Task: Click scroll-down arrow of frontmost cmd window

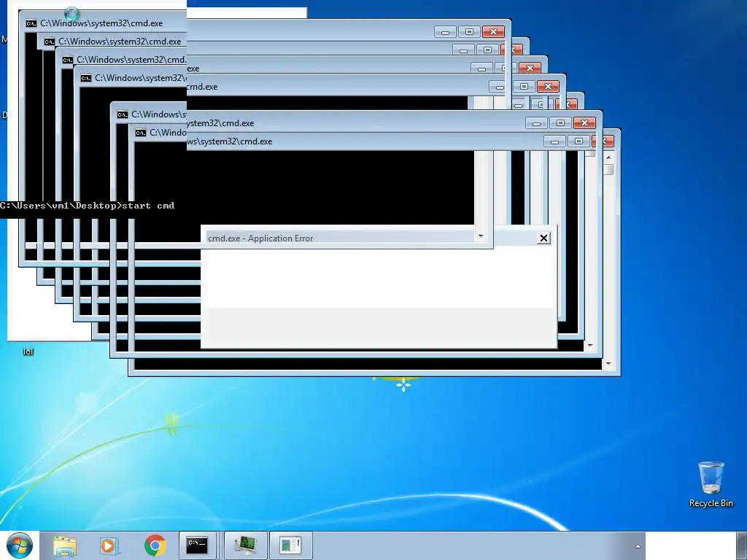Action: 608,365
